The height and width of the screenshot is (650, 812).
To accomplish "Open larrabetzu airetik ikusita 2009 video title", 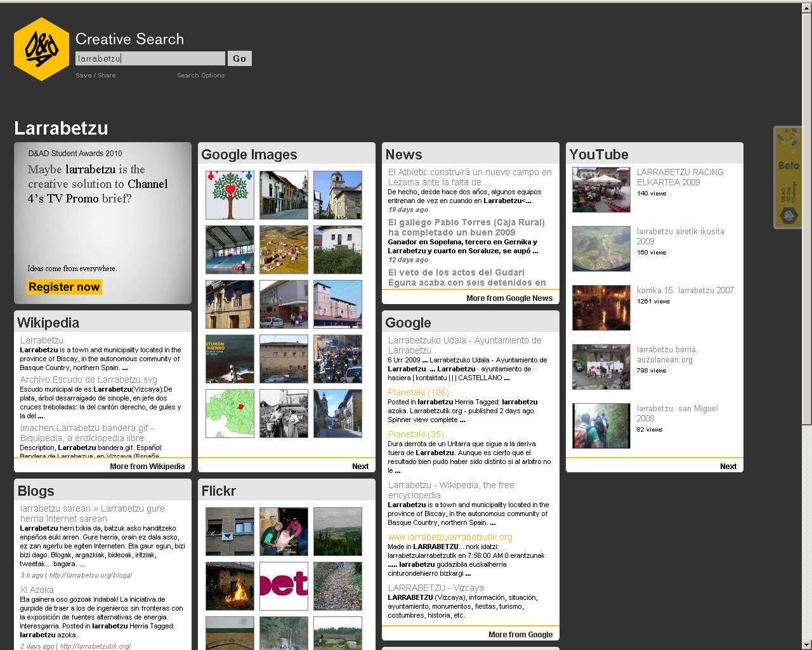I will point(681,236).
